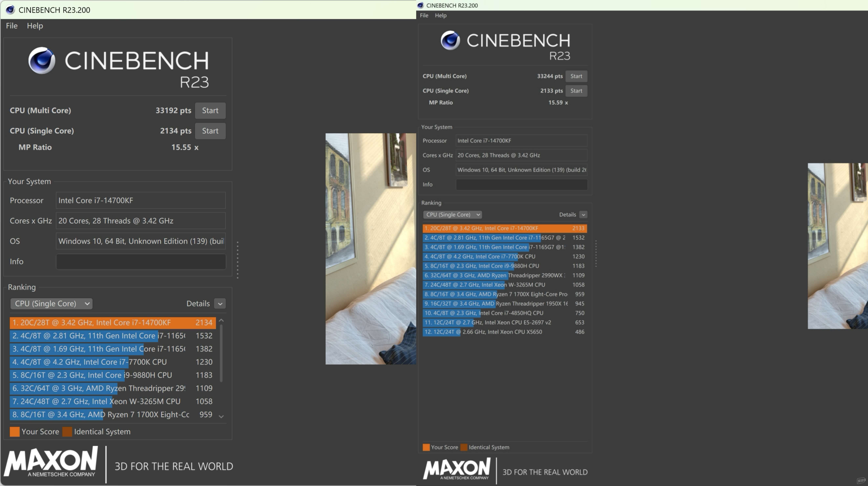868x486 pixels.
Task: Expand Details chevron in left window ranking
Action: pos(220,304)
